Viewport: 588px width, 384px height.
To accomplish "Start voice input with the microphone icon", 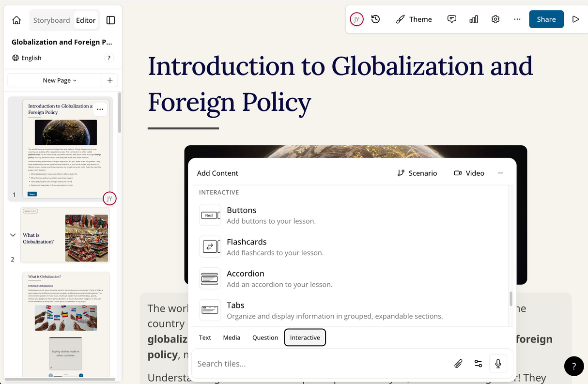I will (498, 363).
